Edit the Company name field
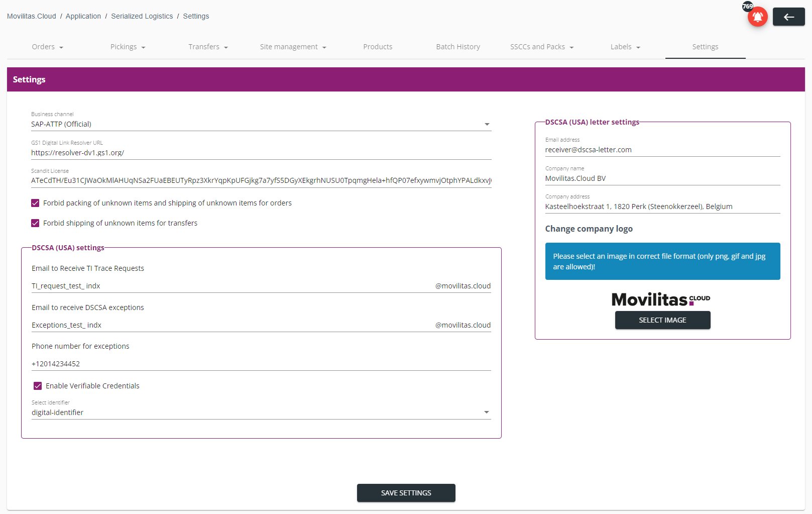 click(662, 178)
